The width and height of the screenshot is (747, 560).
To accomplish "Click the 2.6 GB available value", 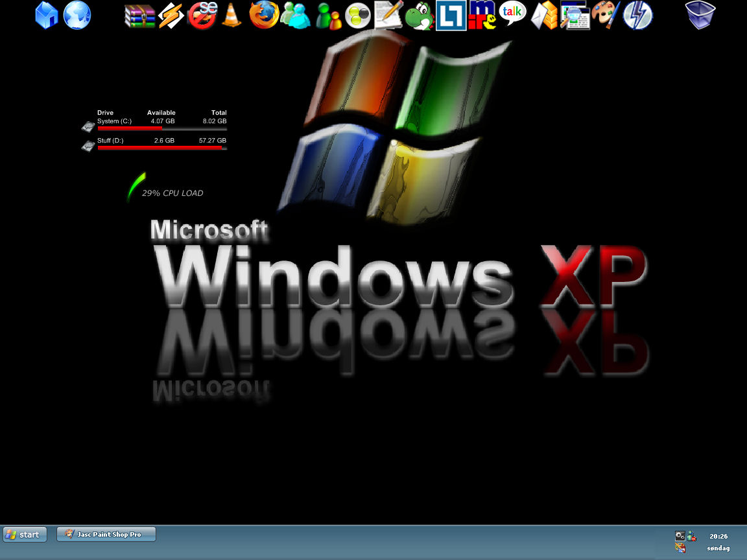I will [x=164, y=141].
